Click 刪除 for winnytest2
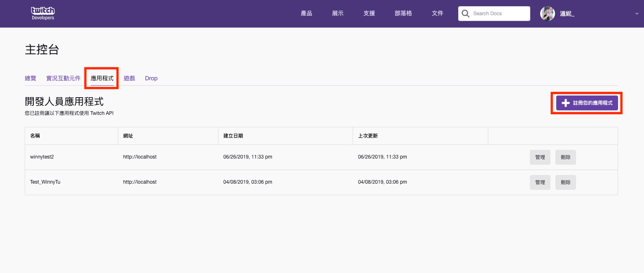The image size is (644, 273). coord(566,157)
